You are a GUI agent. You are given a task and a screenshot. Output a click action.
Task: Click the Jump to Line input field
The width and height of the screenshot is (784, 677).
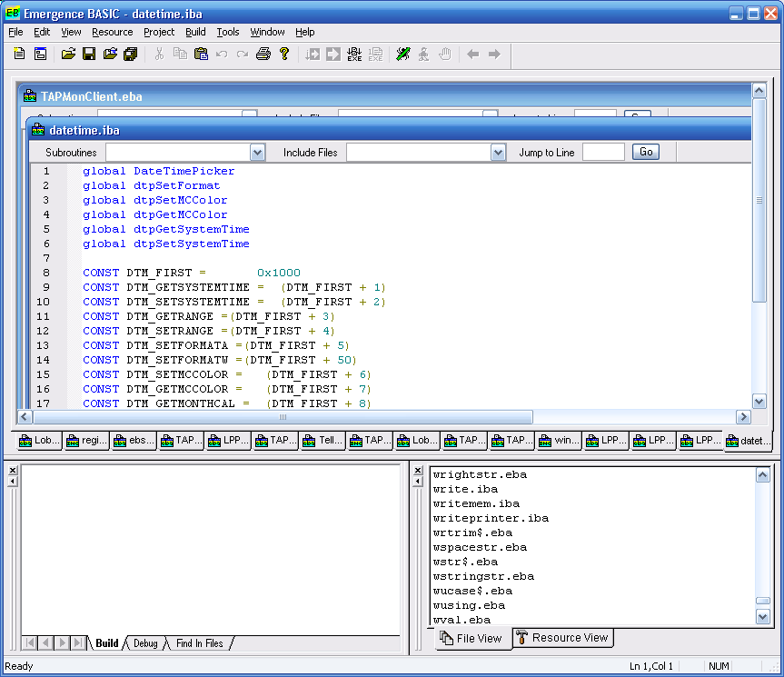[x=603, y=153]
